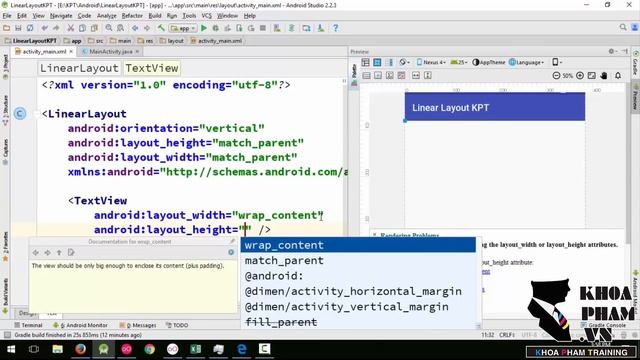Zoom in the layout preview
This screenshot has width=640, height=360.
pyautogui.click(x=580, y=76)
